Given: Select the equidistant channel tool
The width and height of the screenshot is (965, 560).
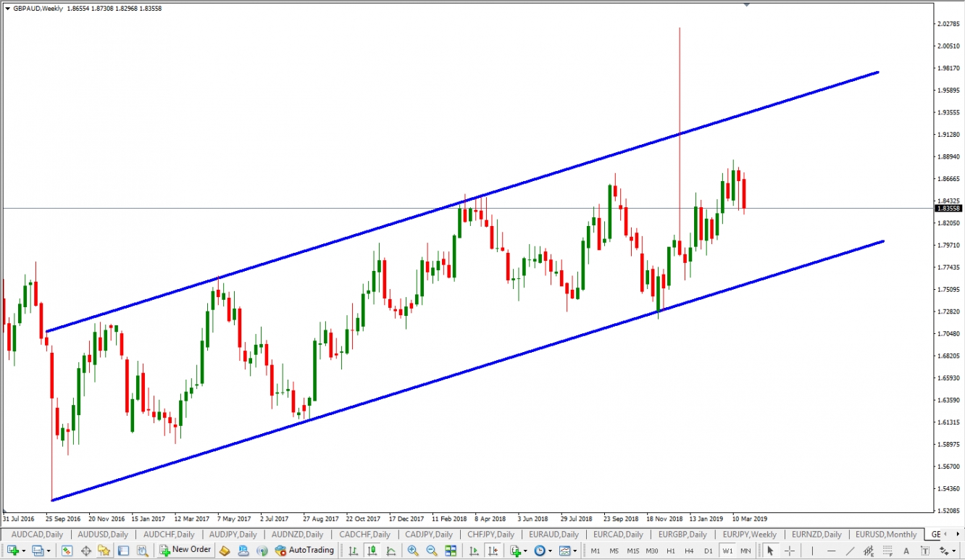Looking at the screenshot, I should coord(869,551).
